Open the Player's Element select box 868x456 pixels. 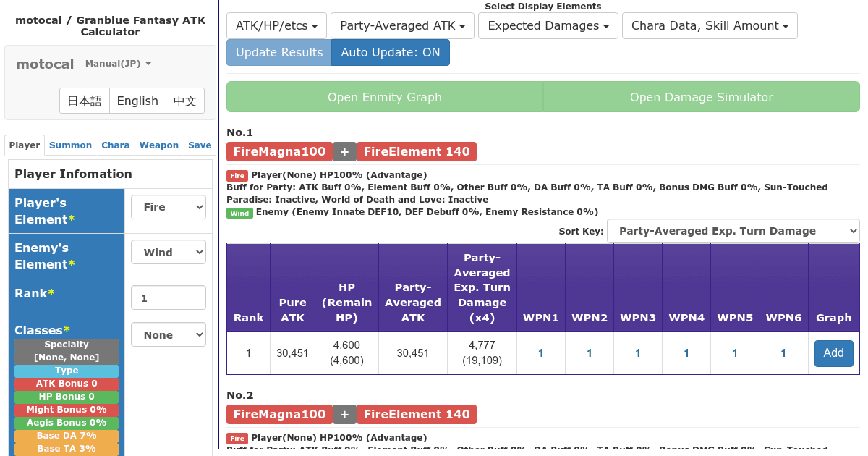coord(169,207)
